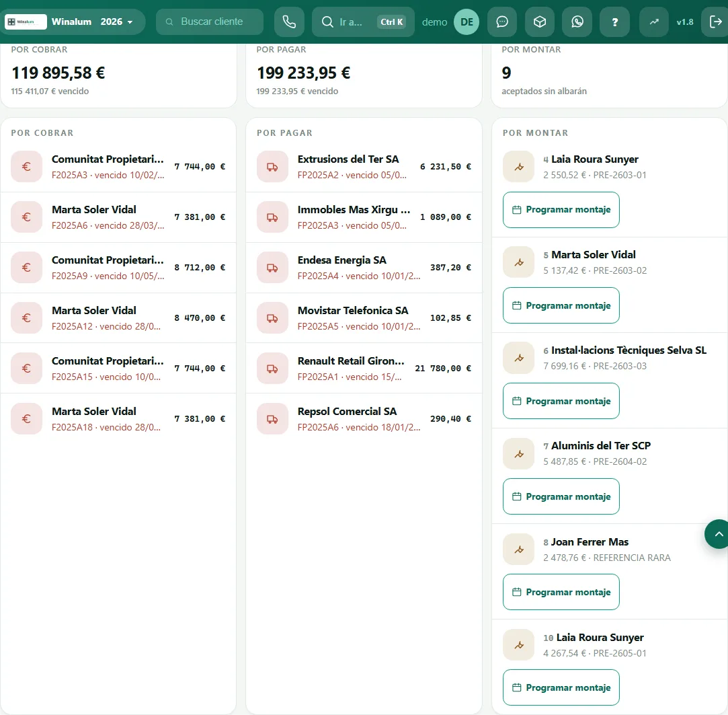Click the euro icon for invoice F2025A3
Viewport: 728px width, 715px height.
(x=26, y=166)
